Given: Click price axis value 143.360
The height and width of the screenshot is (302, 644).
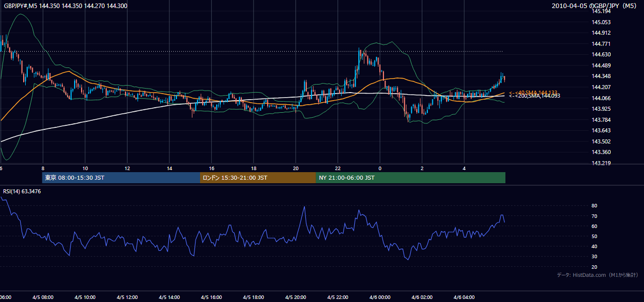Looking at the screenshot, I should tap(601, 152).
